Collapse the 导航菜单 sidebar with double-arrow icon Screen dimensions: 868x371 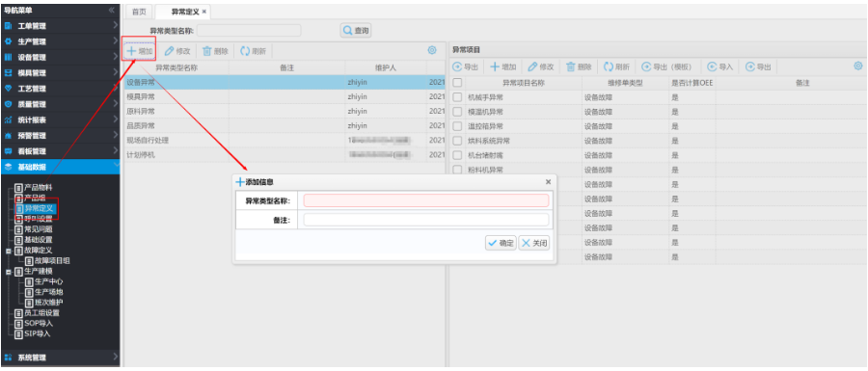tap(112, 10)
